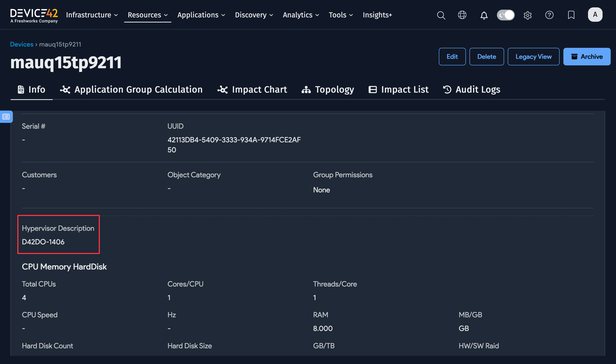Open the settings gear
The height and width of the screenshot is (364, 616).
[x=528, y=15]
